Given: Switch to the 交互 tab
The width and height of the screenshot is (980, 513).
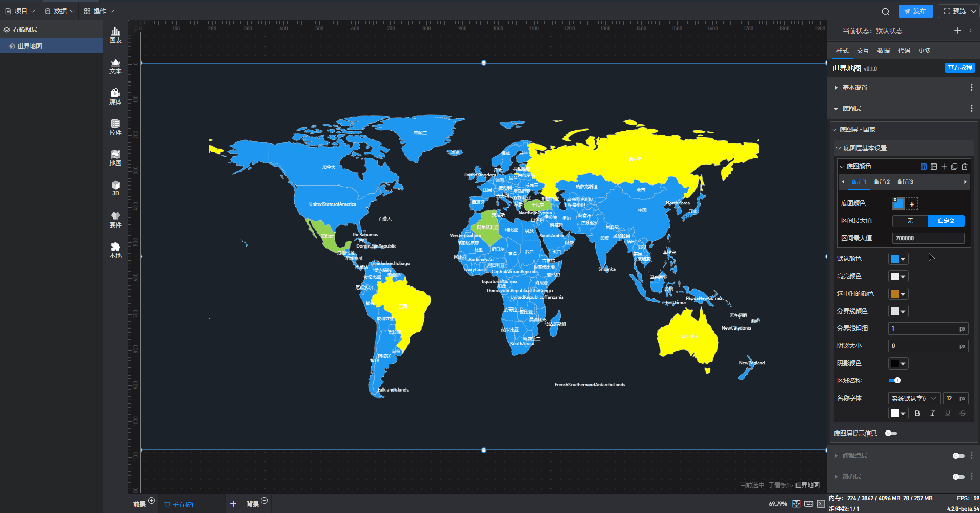Looking at the screenshot, I should click(x=863, y=50).
